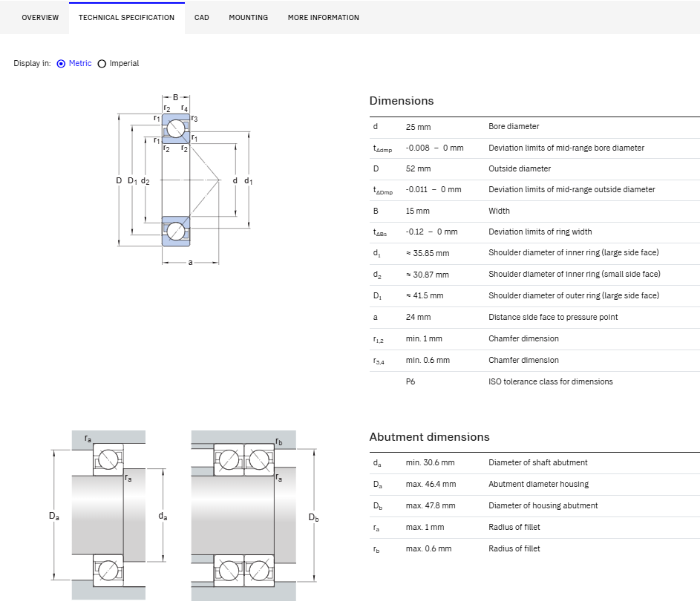Viewport: 700px width, 610px height.
Task: Click Shoulder diameter of inner ring (small side face)
Action: [x=574, y=274]
